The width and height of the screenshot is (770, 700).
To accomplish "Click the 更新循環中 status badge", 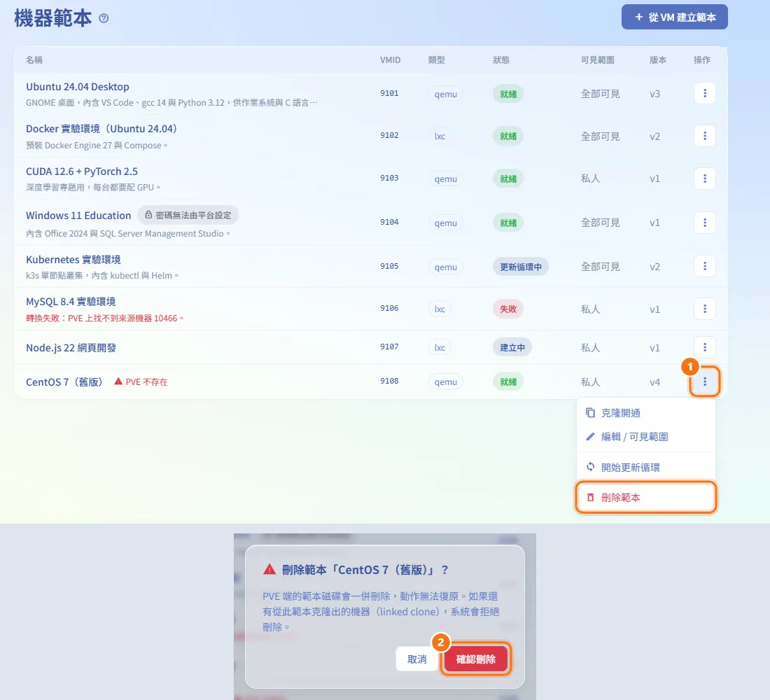I will [521, 267].
